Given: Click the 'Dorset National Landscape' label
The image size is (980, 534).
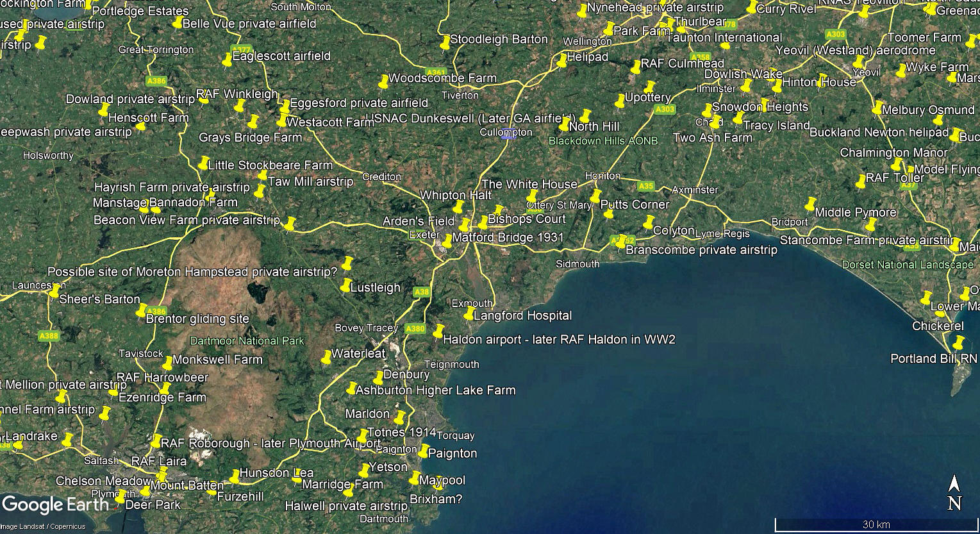Looking at the screenshot, I should coord(908,264).
